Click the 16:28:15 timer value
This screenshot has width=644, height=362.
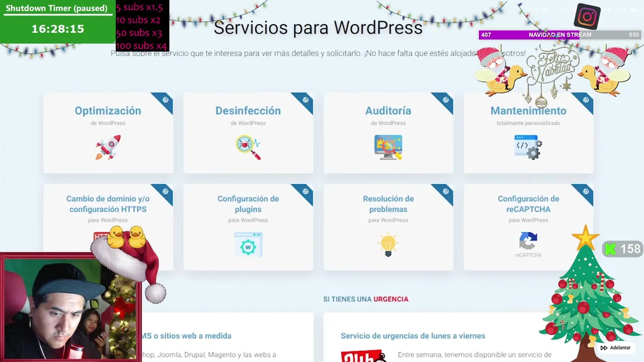pyautogui.click(x=58, y=29)
